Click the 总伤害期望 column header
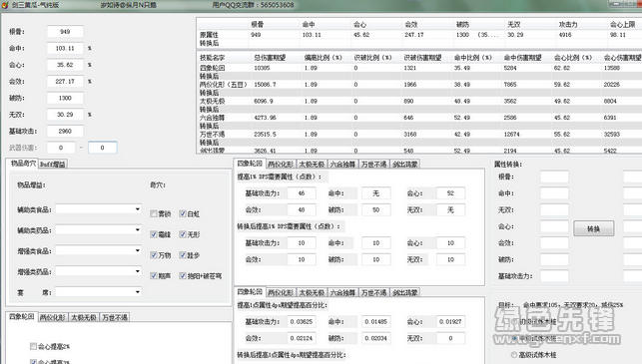 270,57
